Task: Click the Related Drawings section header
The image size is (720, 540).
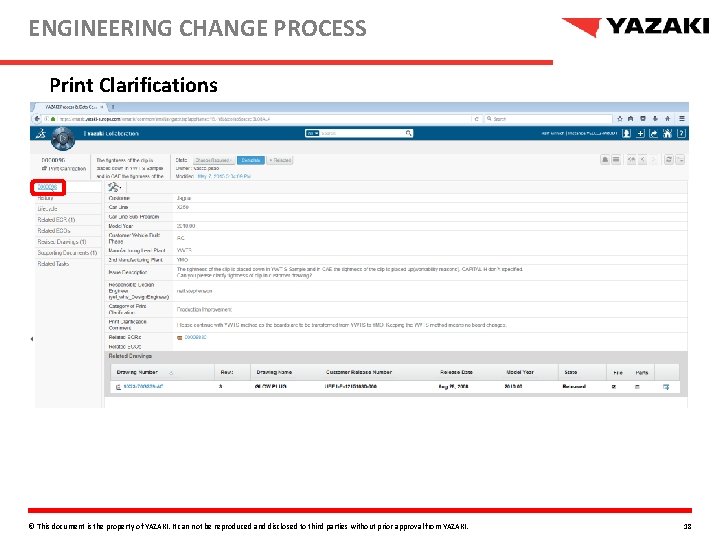Action: (x=130, y=356)
